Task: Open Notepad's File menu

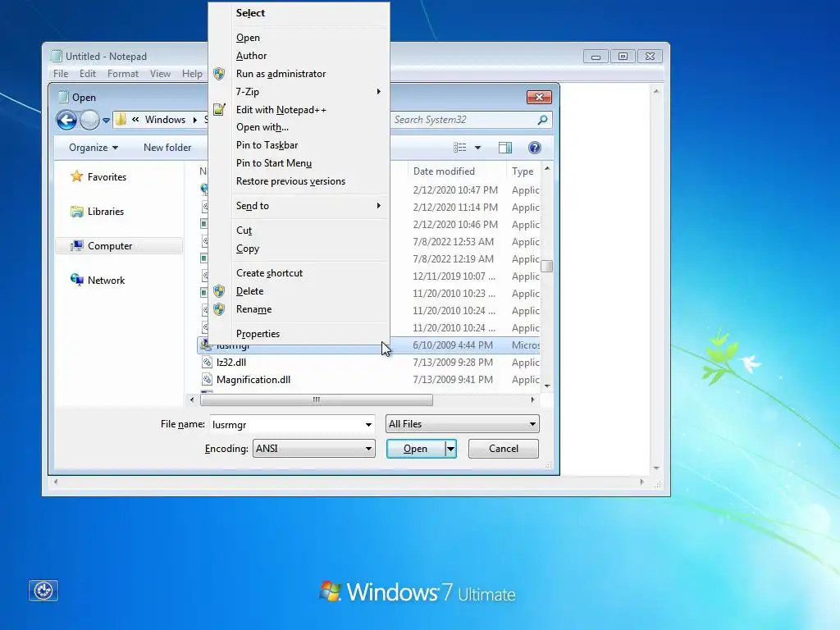Action: coord(61,73)
